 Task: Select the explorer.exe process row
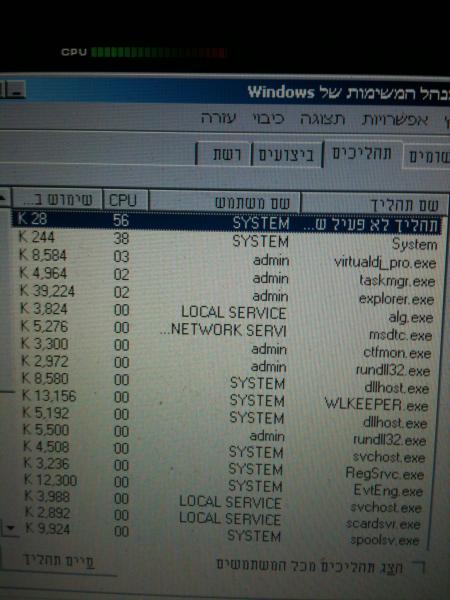(x=226, y=296)
